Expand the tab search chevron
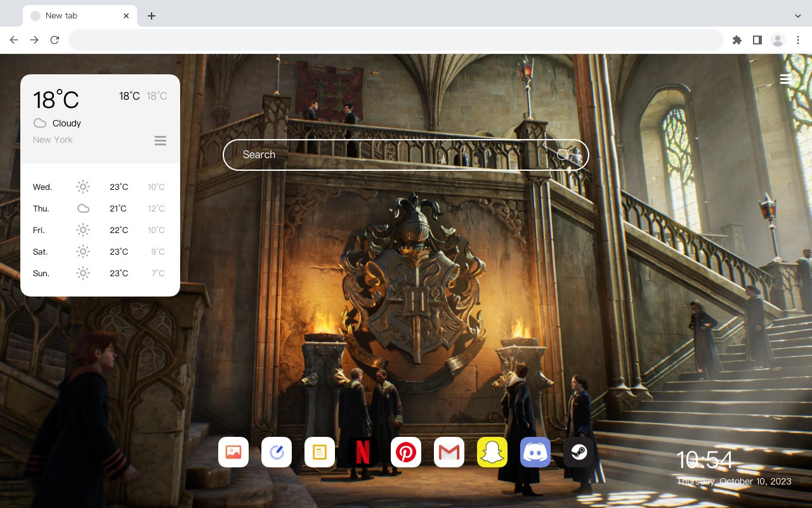This screenshot has height=508, width=812. click(x=798, y=16)
